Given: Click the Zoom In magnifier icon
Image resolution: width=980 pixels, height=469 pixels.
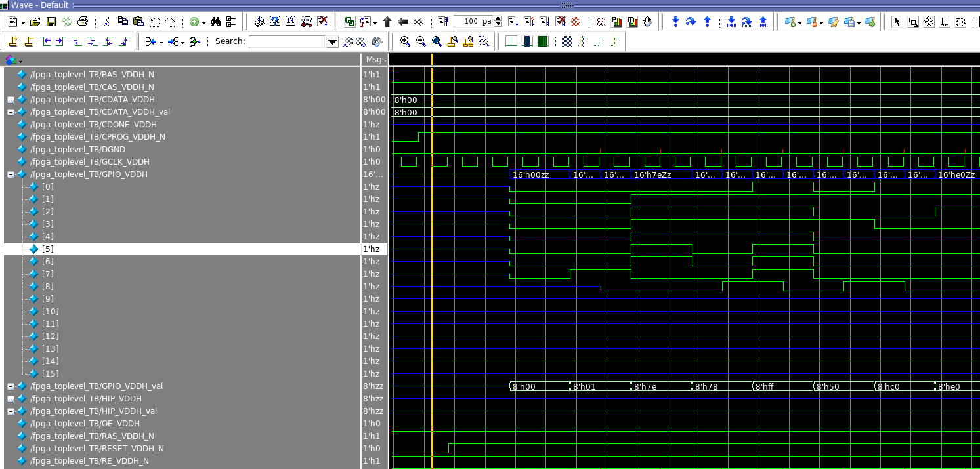Looking at the screenshot, I should pyautogui.click(x=405, y=41).
